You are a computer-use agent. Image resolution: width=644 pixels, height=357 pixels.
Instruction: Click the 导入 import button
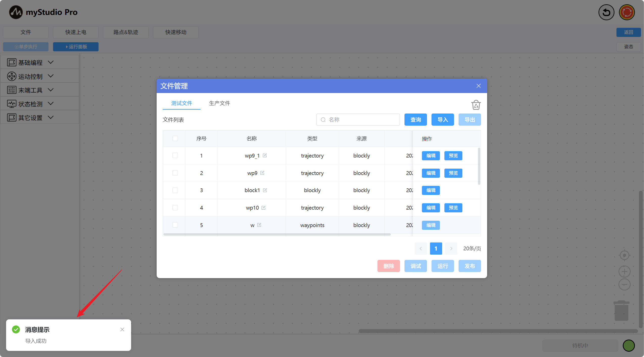tap(442, 120)
